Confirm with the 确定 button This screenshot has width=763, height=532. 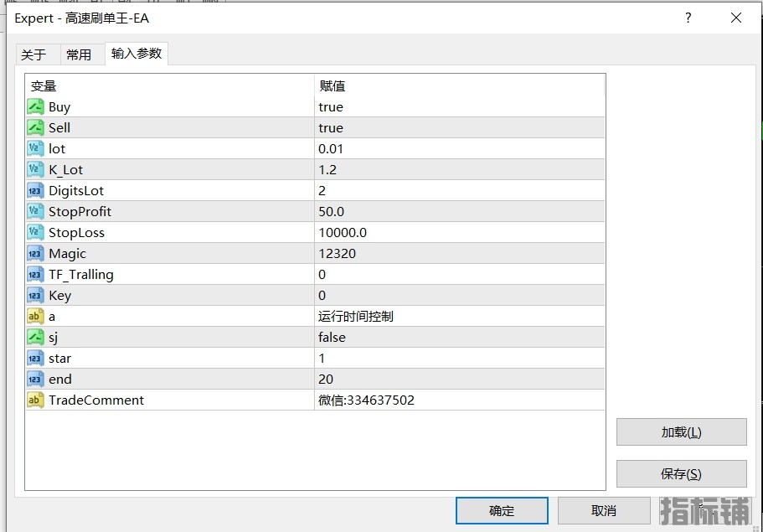[502, 510]
